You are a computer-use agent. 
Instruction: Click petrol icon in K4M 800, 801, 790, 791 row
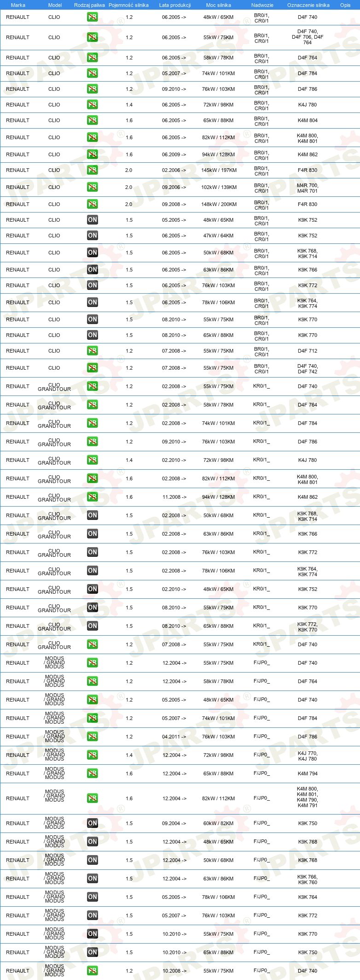[92, 798]
